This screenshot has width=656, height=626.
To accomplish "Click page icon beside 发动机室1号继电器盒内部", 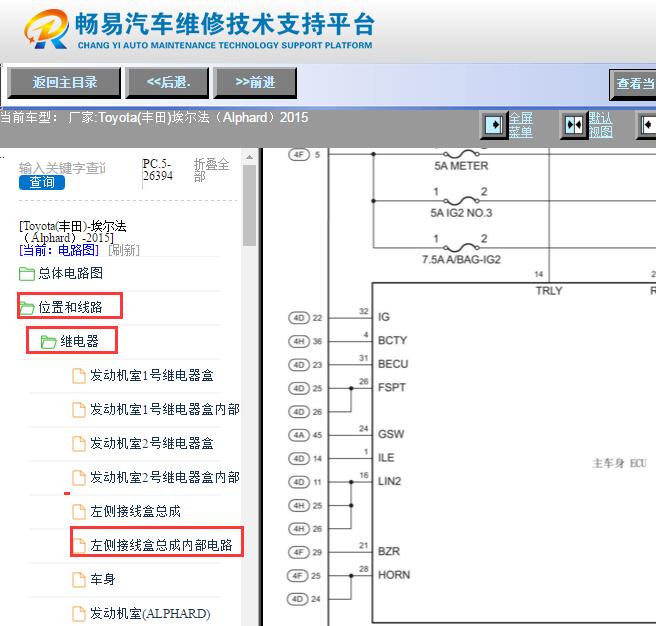I will [79, 410].
